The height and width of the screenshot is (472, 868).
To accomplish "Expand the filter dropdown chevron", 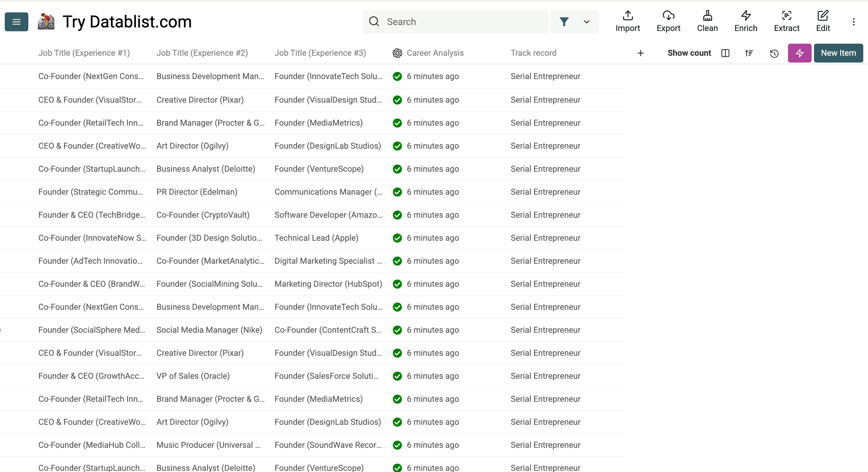I will tap(586, 22).
